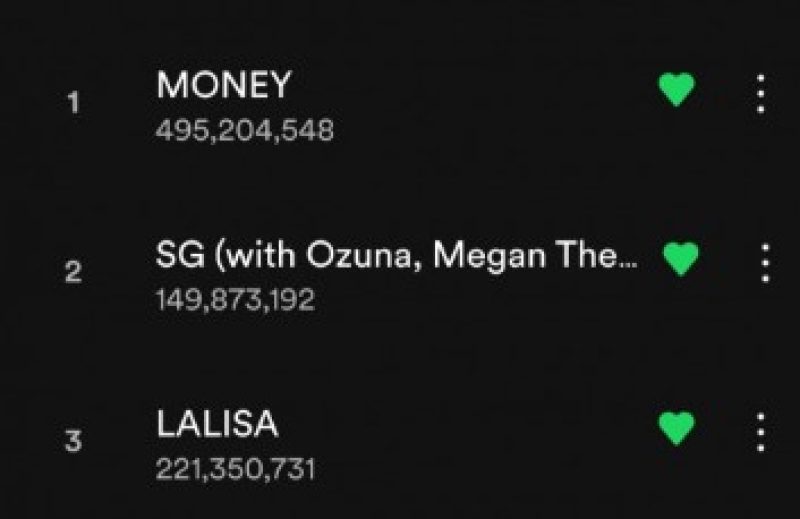Select track number 1
Image resolution: width=800 pixels, height=519 pixels.
[73, 102]
